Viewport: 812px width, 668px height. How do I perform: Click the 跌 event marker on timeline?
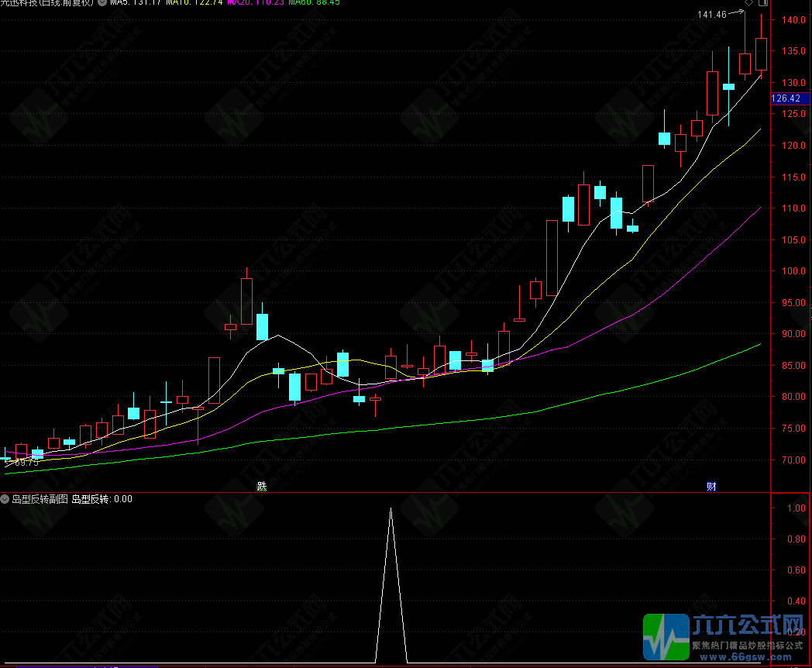pyautogui.click(x=262, y=486)
